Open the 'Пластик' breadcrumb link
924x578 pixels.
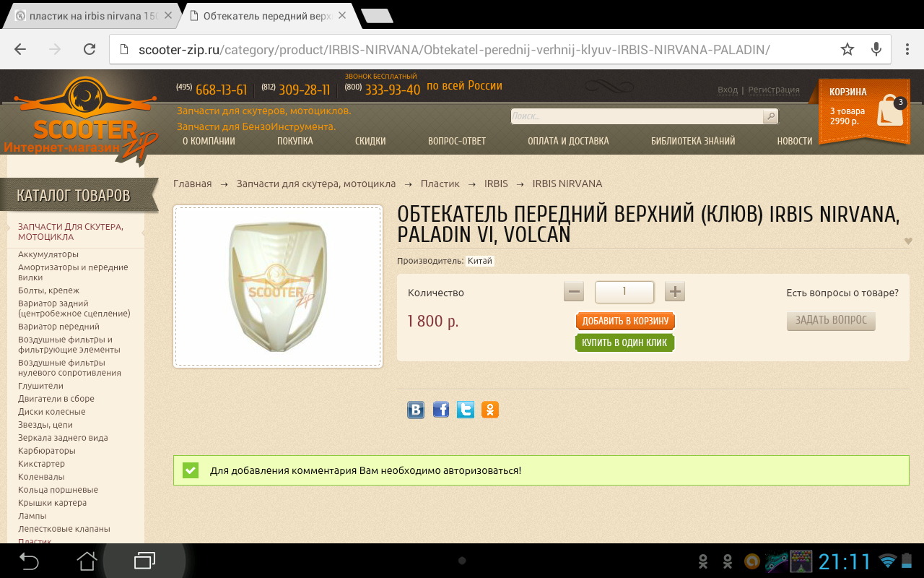[440, 184]
